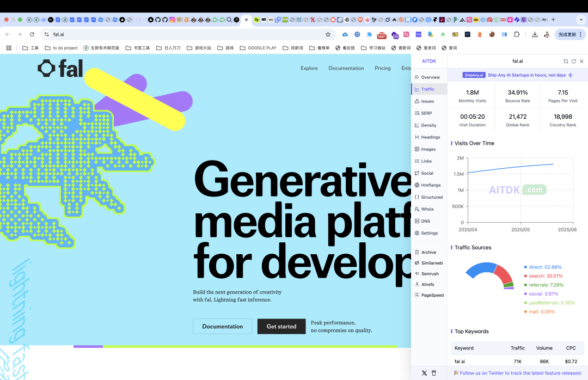
Task: Open PageSpeed for fal.ai
Action: click(429, 295)
